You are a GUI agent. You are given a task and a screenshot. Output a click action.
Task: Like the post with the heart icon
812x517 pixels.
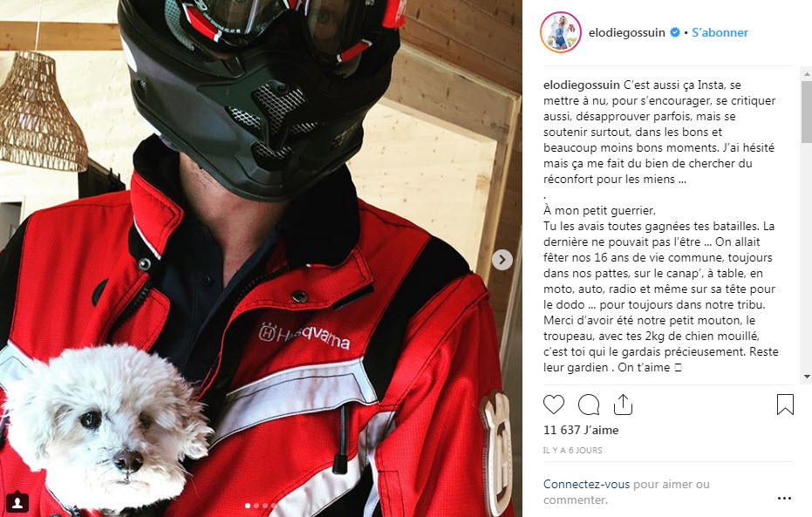coord(554,405)
